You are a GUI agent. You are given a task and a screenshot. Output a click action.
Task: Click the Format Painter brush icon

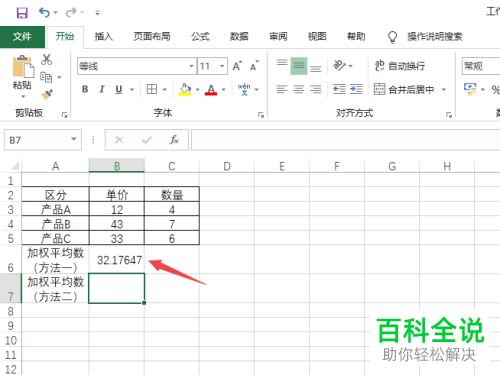pos(47,95)
